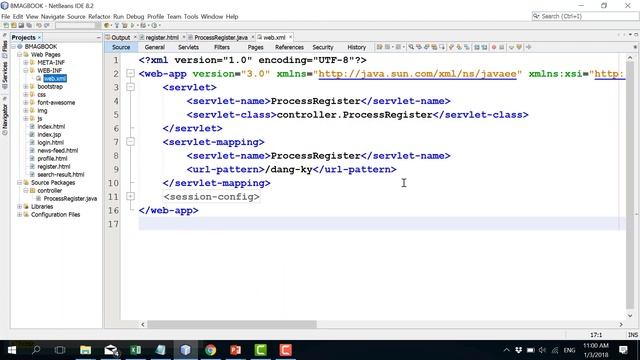Click the Save All toolbar icon
The height and width of the screenshot is (360, 640).
(x=29, y=25)
